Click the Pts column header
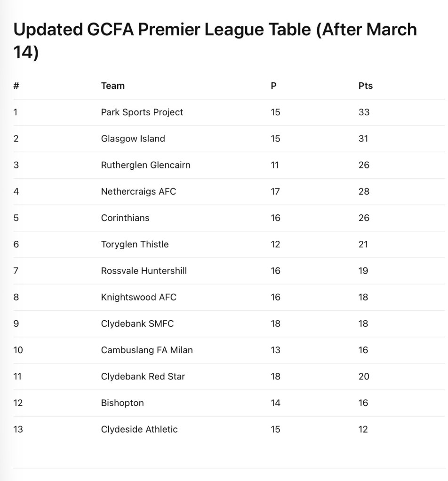 [x=365, y=86]
